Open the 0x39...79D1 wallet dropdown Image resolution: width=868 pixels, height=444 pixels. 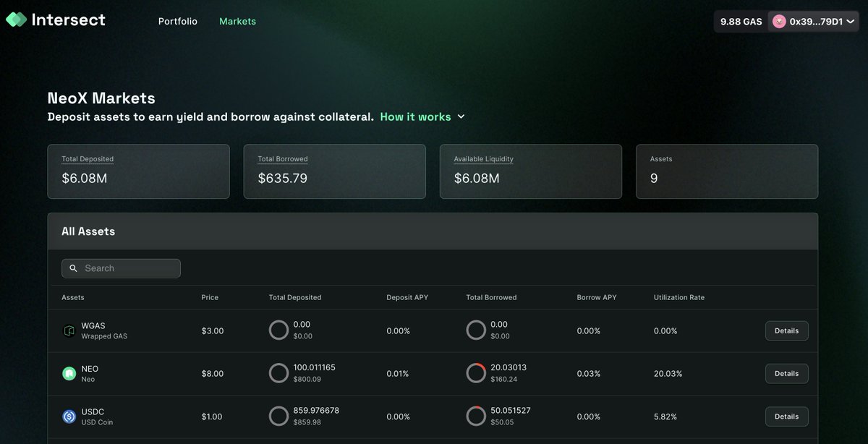(813, 21)
